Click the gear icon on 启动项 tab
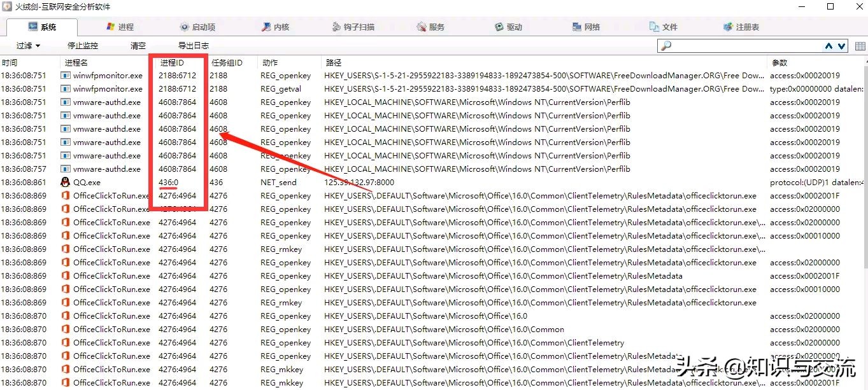 (x=184, y=27)
